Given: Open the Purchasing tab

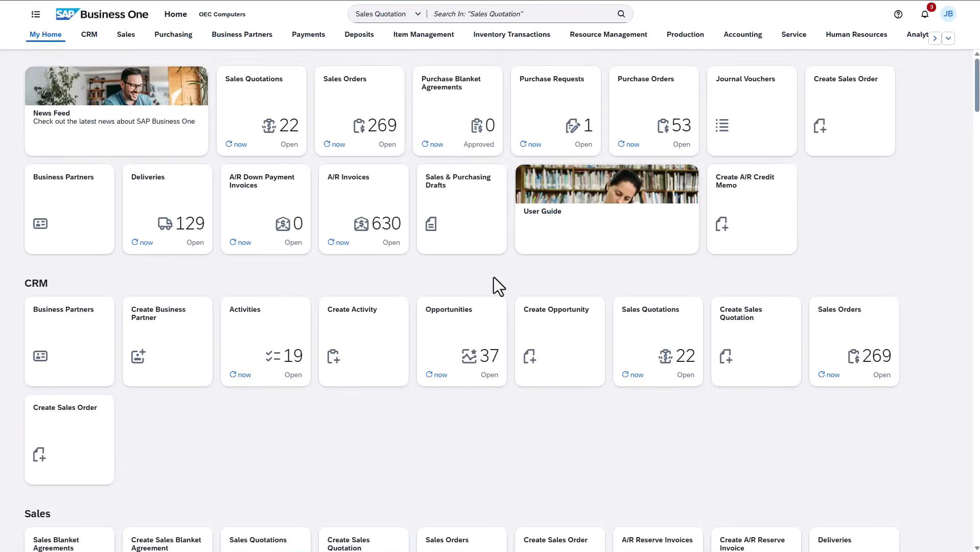Looking at the screenshot, I should pyautogui.click(x=173, y=34).
